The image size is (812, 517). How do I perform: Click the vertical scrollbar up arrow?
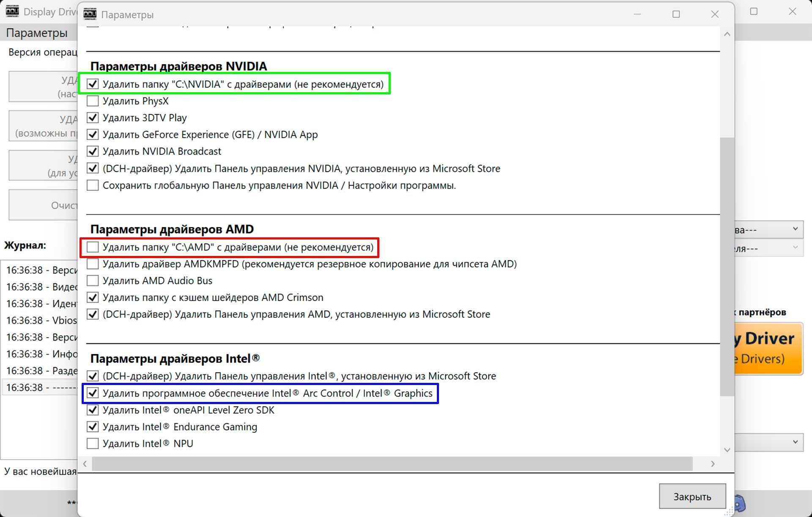pyautogui.click(x=727, y=34)
